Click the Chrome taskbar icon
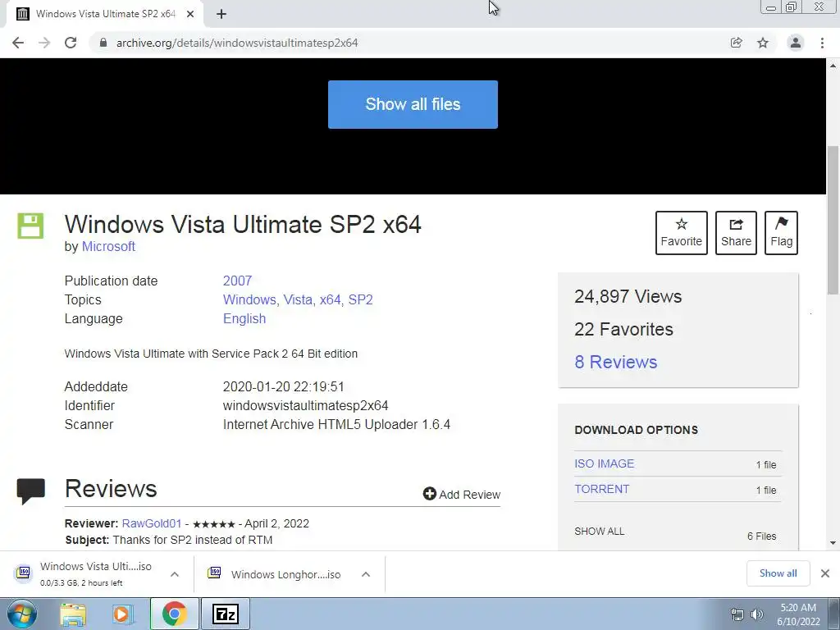840x630 pixels. click(x=175, y=614)
